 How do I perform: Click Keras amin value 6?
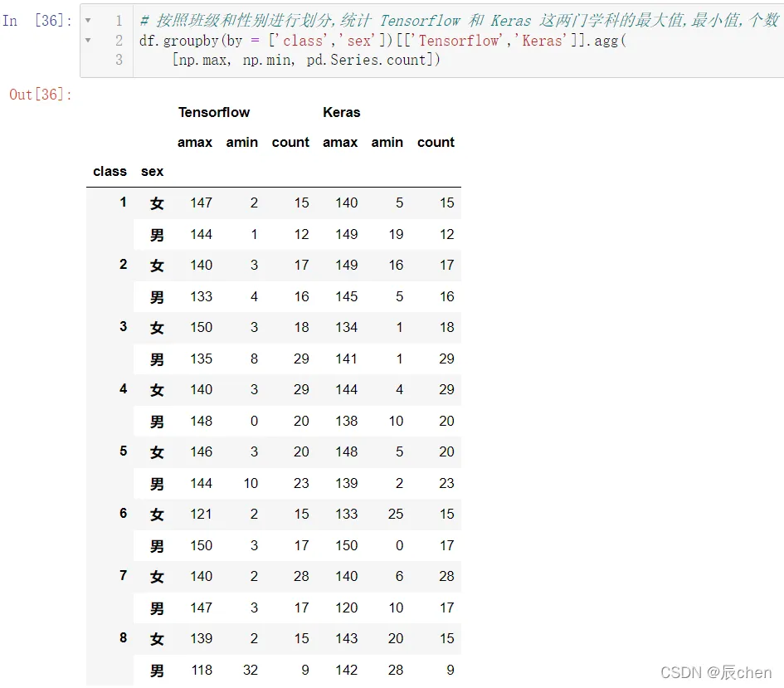[x=400, y=577]
